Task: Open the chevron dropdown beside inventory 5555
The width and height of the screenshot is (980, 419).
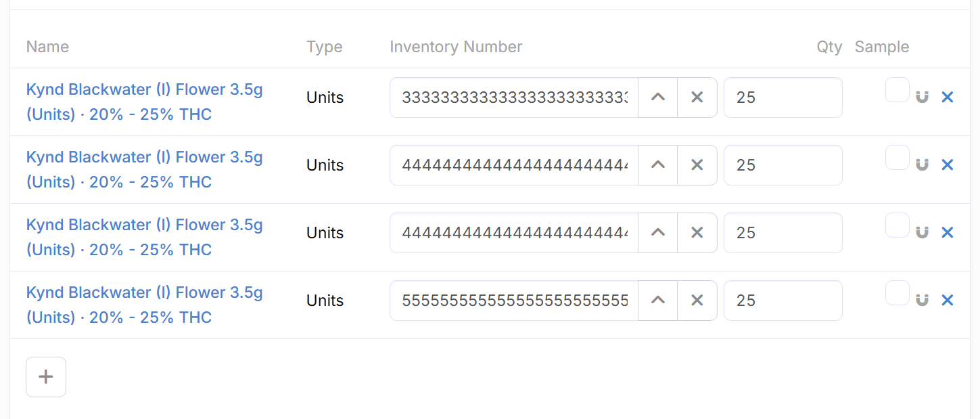Action: [658, 301]
